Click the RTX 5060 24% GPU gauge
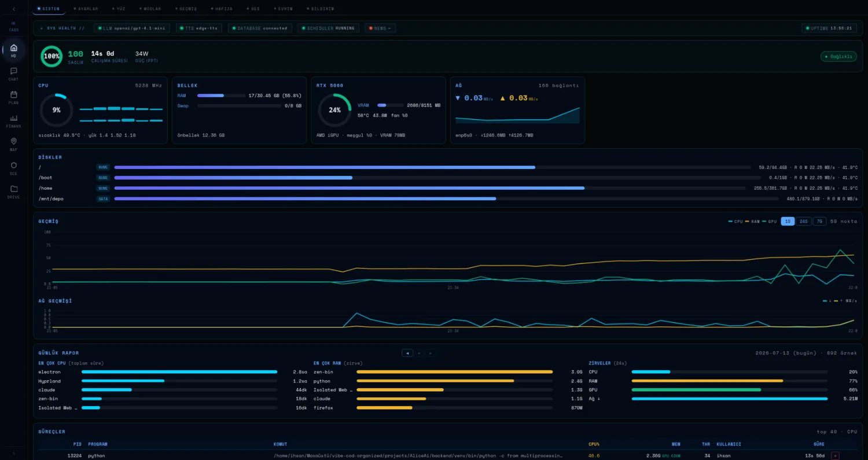Viewport: 868px width, 460px height. coord(334,110)
